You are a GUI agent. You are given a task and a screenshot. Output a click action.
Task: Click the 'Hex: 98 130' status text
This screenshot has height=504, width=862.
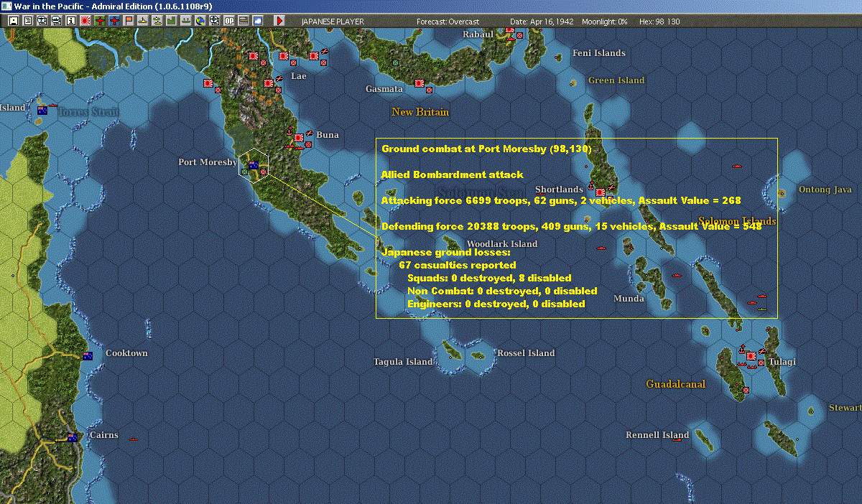(659, 22)
